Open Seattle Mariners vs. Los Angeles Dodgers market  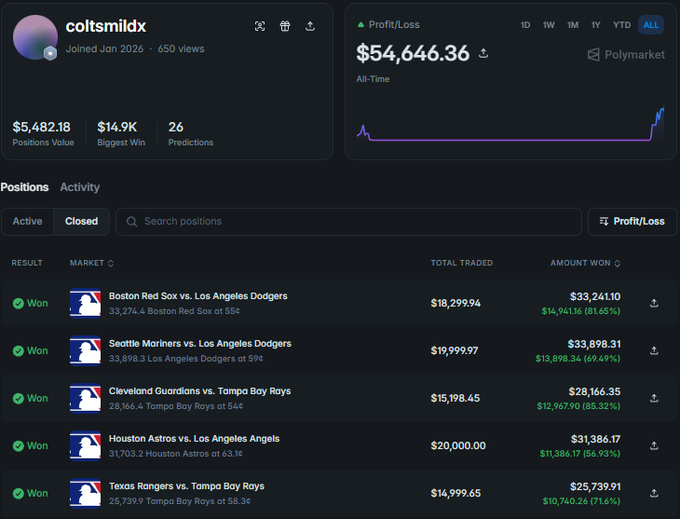(x=200, y=344)
